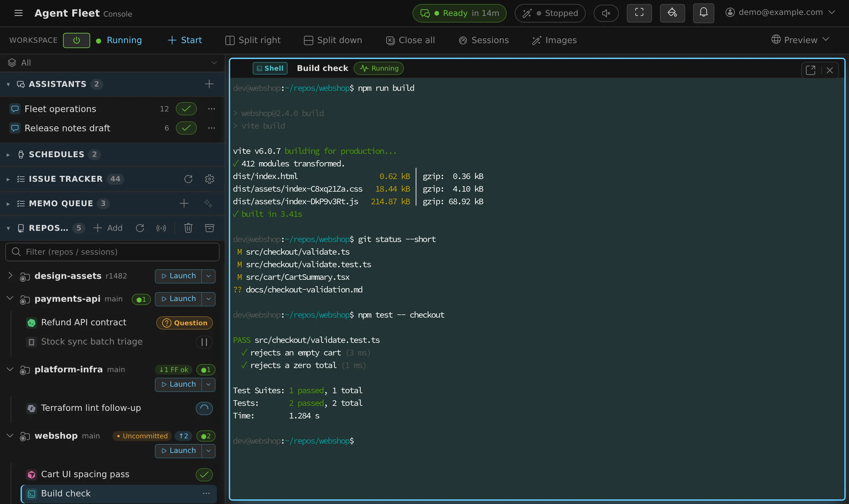849x504 pixels.
Task: Click the repos broadcast icon
Action: (161, 228)
